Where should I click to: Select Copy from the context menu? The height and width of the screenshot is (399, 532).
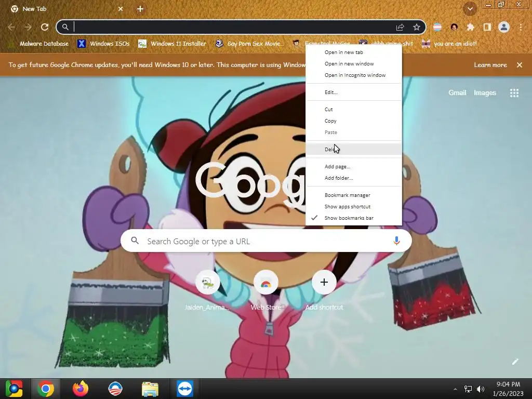(354, 121)
